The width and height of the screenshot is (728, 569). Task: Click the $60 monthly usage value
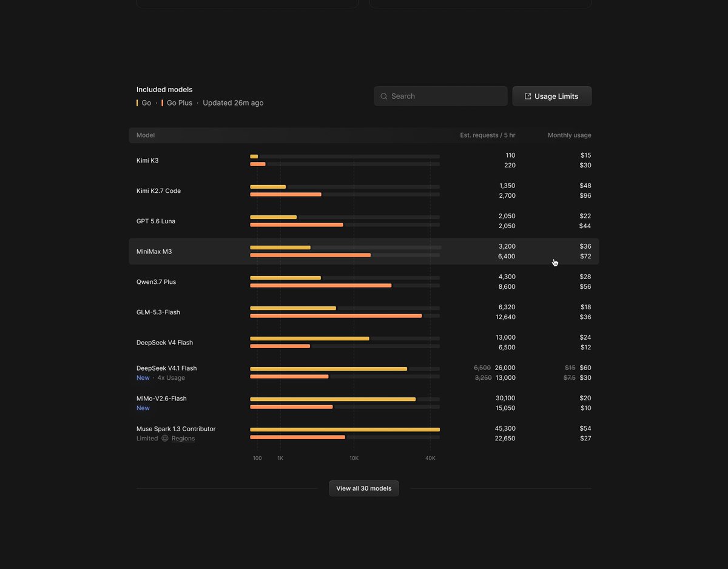585,368
